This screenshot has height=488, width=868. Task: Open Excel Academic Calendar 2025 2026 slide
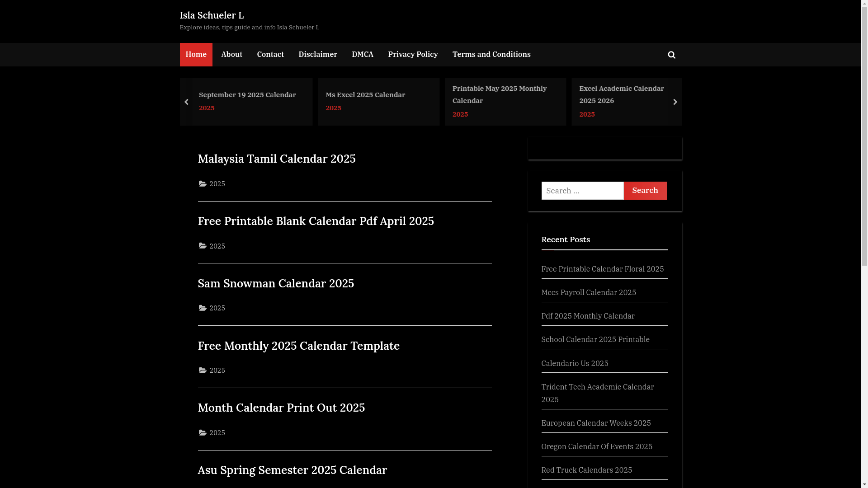pyautogui.click(x=622, y=94)
